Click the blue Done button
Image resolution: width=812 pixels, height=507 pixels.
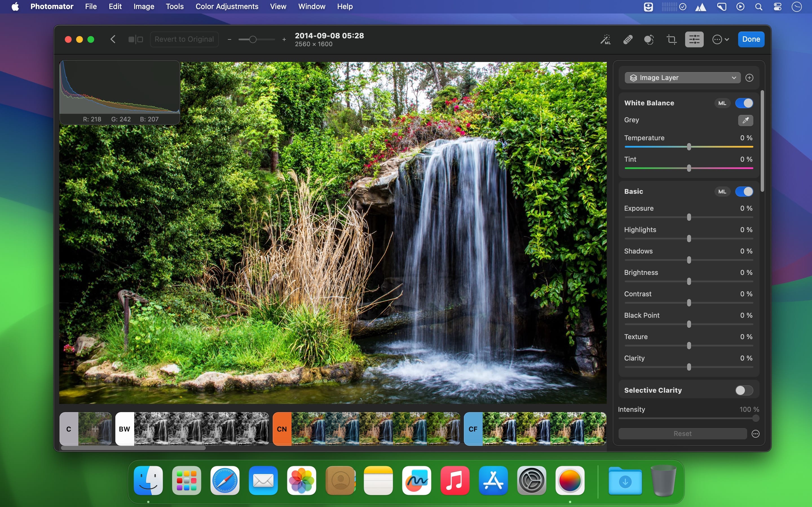[751, 39]
